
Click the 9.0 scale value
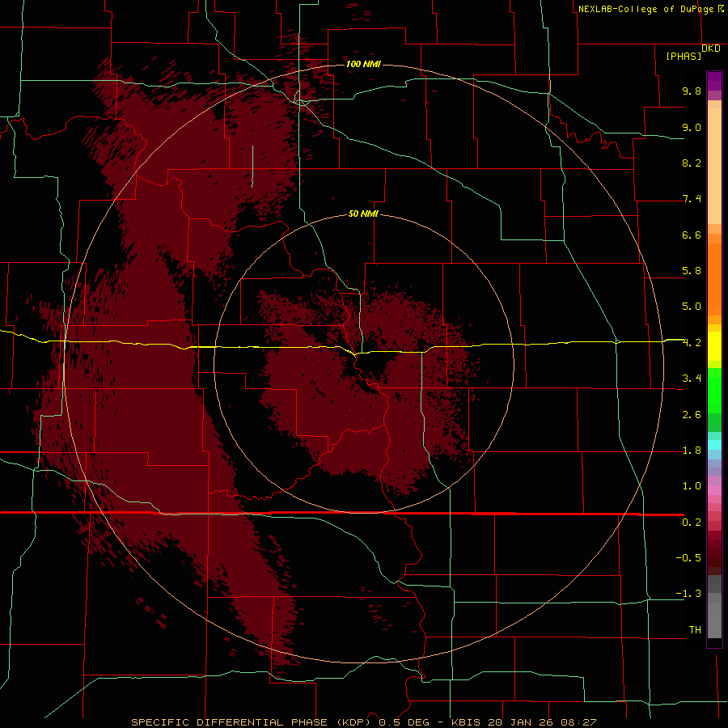(692, 127)
